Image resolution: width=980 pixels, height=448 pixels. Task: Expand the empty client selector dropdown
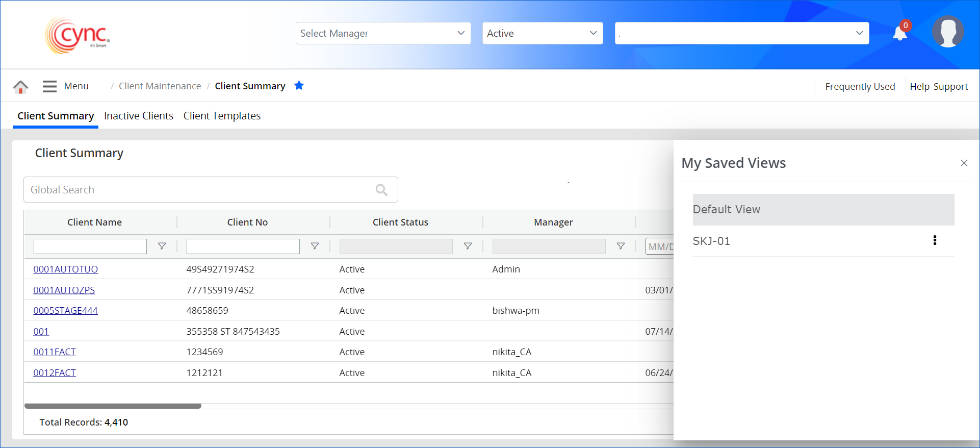[x=741, y=33]
